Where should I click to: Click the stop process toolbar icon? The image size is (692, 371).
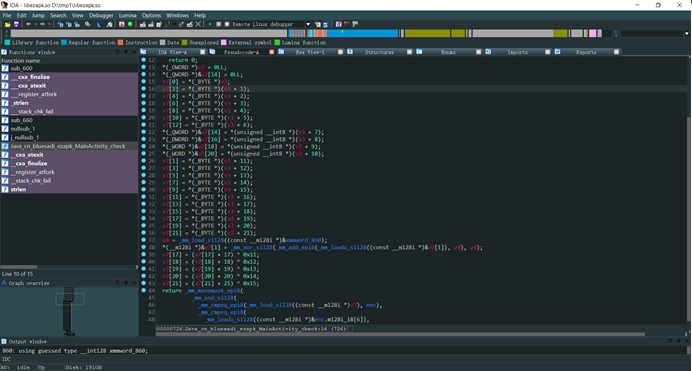pos(227,24)
